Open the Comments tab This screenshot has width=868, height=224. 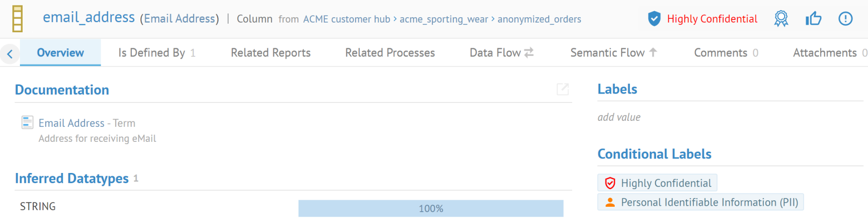point(725,53)
